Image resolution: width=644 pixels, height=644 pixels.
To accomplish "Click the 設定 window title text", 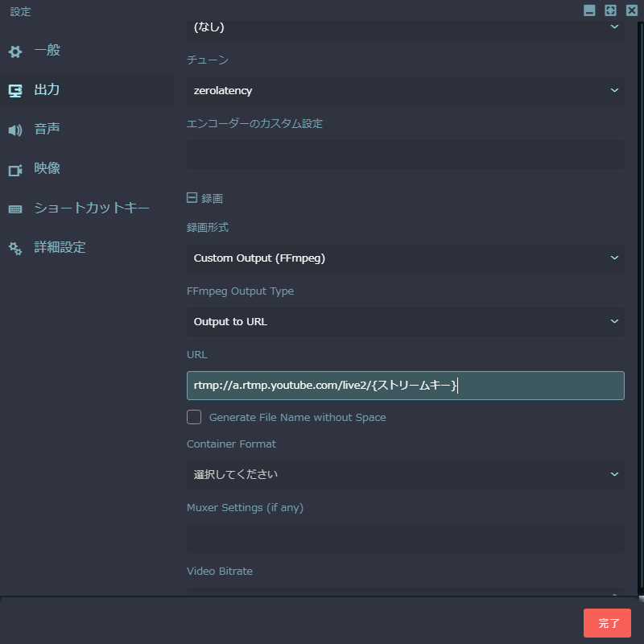I will pyautogui.click(x=21, y=12).
